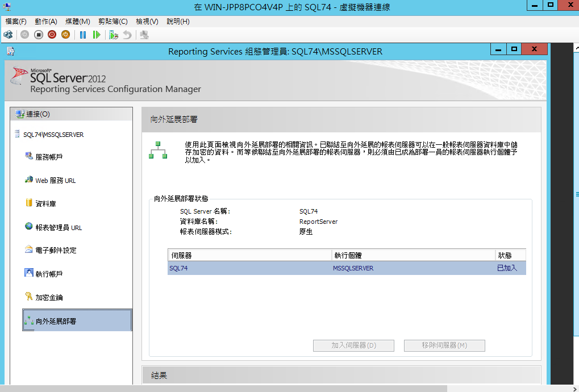Click the 移除伺服器(M) button
579x392 pixels.
pyautogui.click(x=444, y=345)
